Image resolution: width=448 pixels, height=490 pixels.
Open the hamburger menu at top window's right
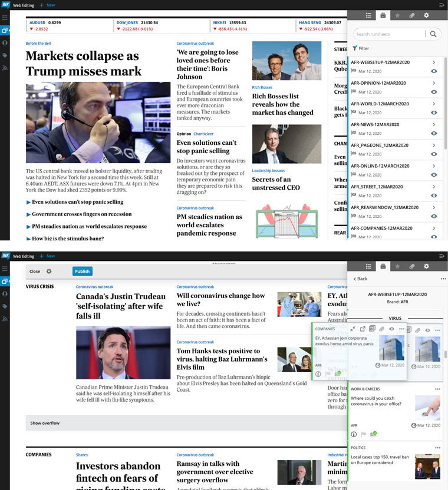pyautogui.click(x=442, y=5)
